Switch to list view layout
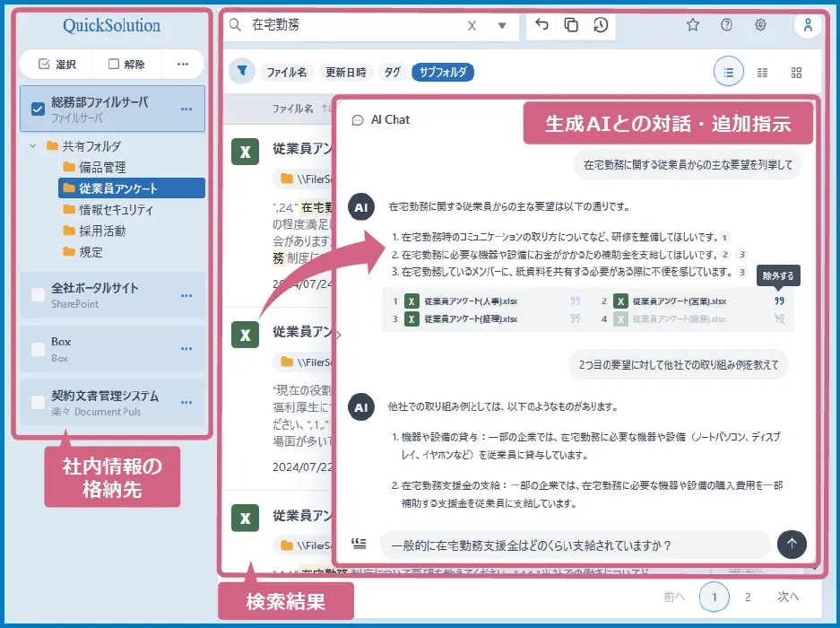The height and width of the screenshot is (628, 840). click(x=729, y=72)
